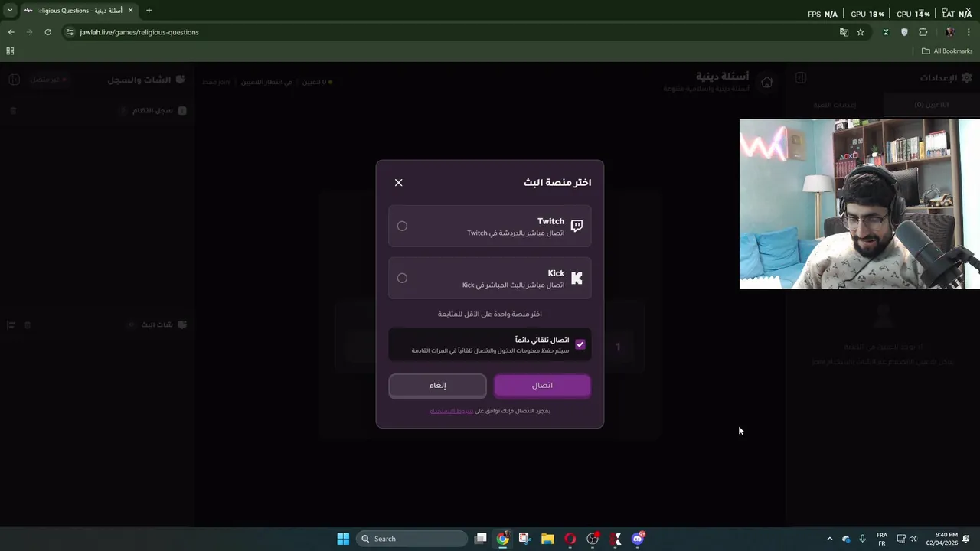Open the Windows Start menu
The height and width of the screenshot is (551, 980).
pos(343,539)
